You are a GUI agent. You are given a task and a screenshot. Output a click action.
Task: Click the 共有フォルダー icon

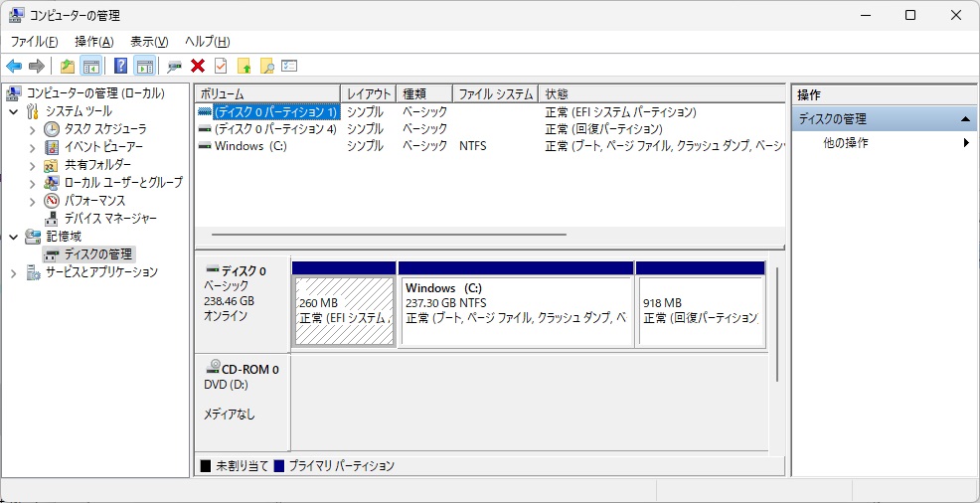52,166
